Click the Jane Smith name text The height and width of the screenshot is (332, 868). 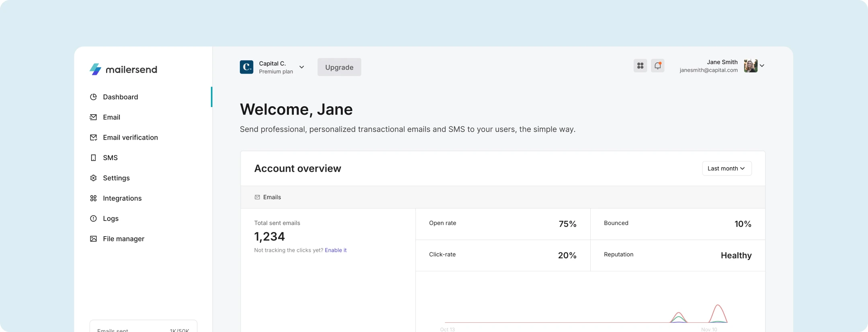click(722, 62)
